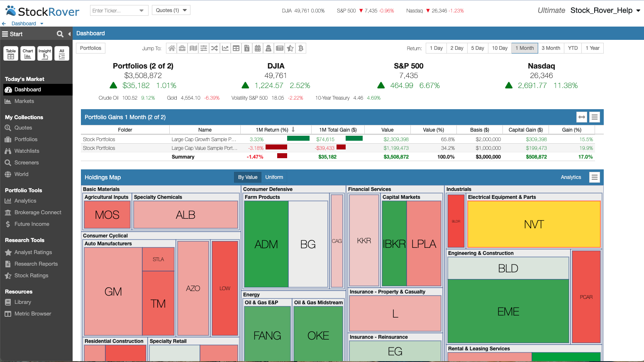Open Holdings Map panel hamburger menu
Viewport: 644px width, 362px height.
click(x=595, y=177)
